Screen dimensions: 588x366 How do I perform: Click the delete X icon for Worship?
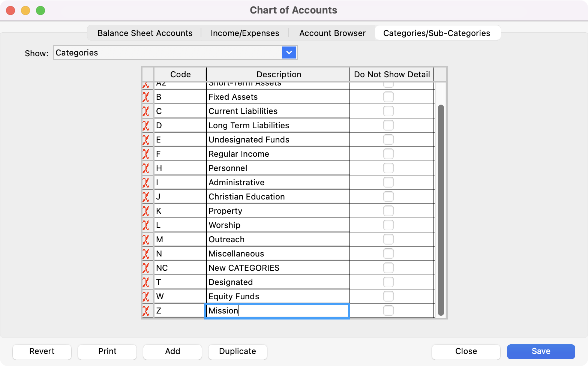pos(146,225)
